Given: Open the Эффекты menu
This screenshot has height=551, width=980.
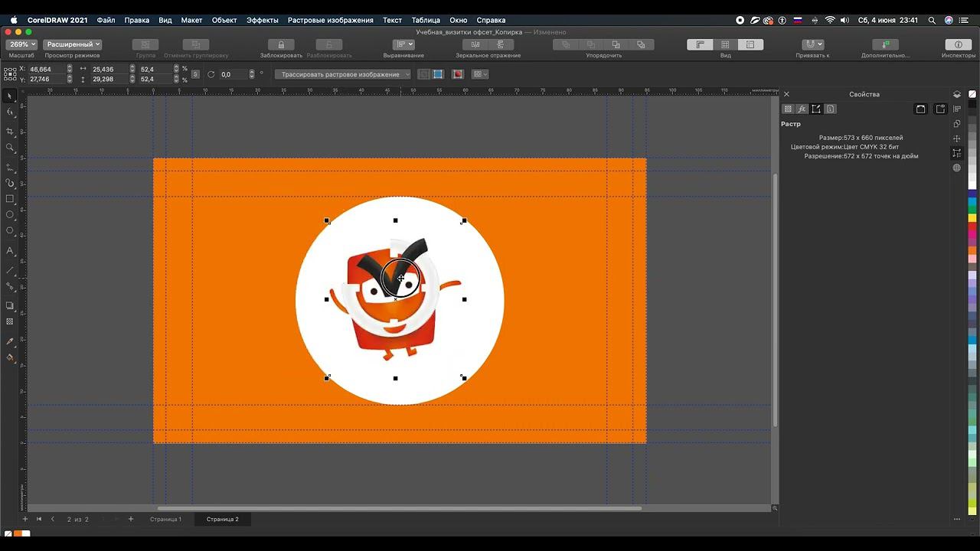Looking at the screenshot, I should pyautogui.click(x=262, y=20).
